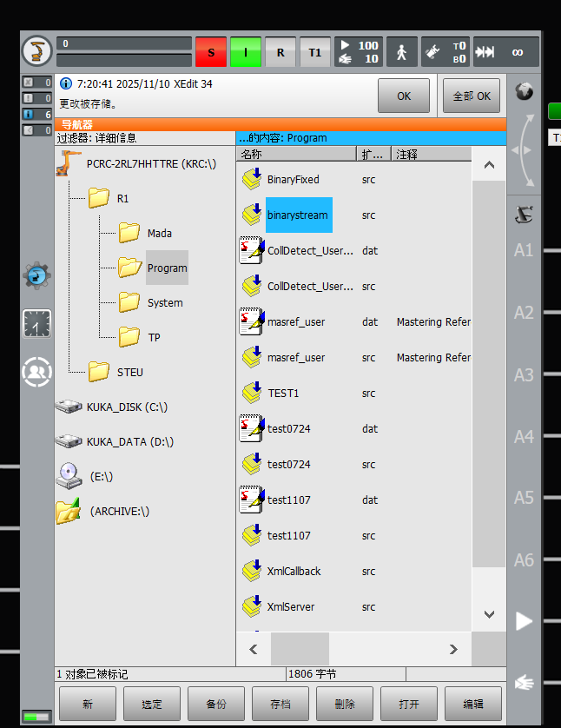Click the horizontal scroll left arrow
The width and height of the screenshot is (561, 728).
(254, 649)
